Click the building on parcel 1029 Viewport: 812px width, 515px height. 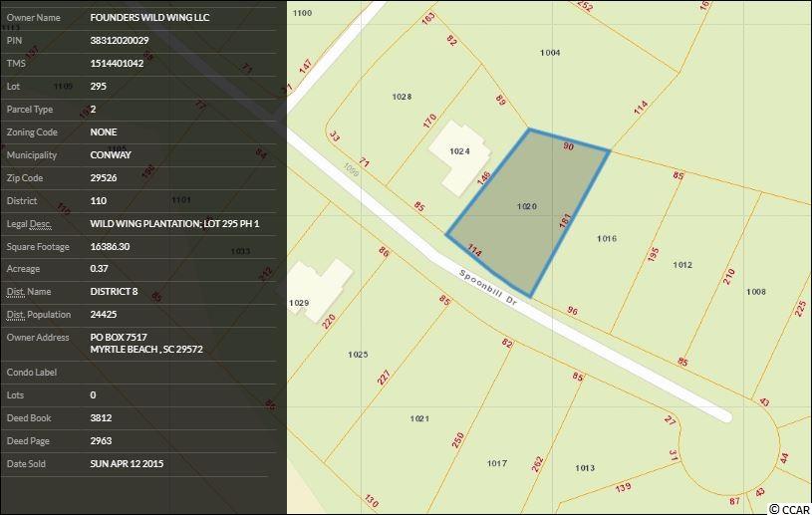pyautogui.click(x=321, y=289)
